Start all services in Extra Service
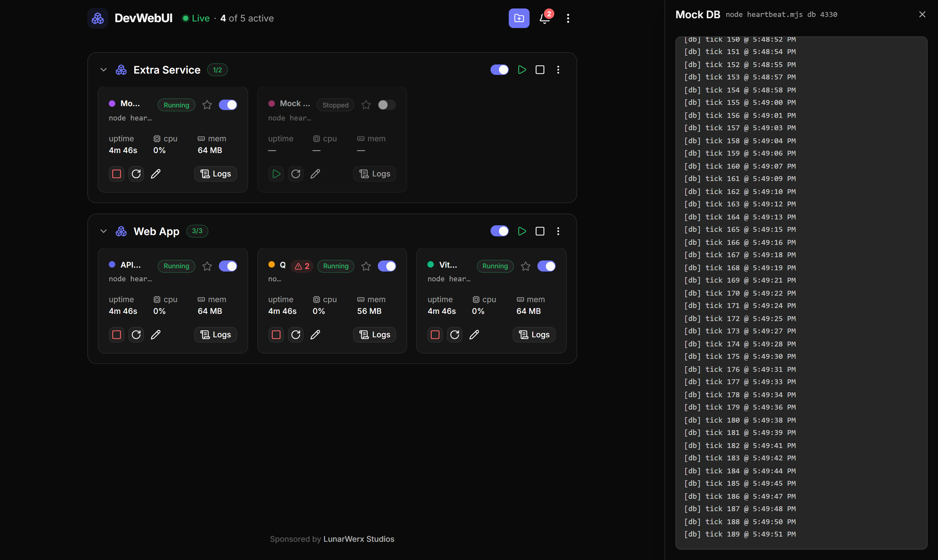Screen dimensions: 938x560 click(x=522, y=70)
